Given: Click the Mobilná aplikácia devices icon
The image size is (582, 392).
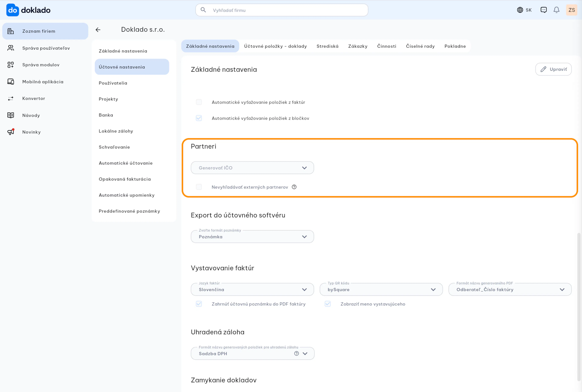Looking at the screenshot, I should point(10,82).
